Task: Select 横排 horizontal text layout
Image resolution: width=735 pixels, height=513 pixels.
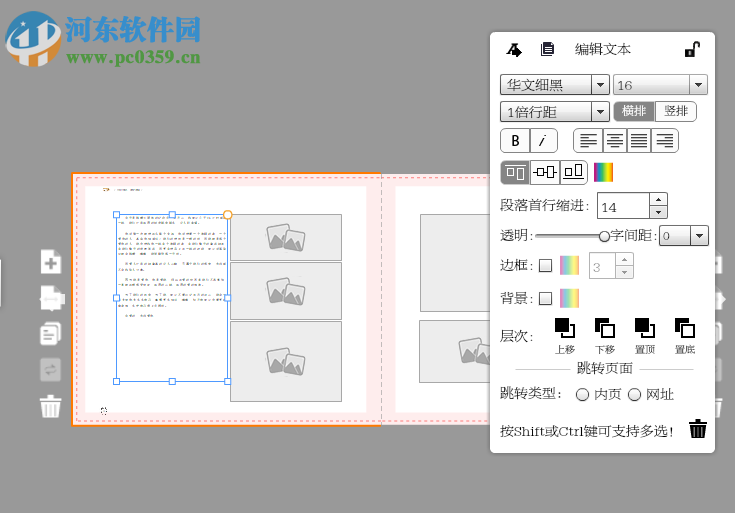Action: (x=634, y=111)
